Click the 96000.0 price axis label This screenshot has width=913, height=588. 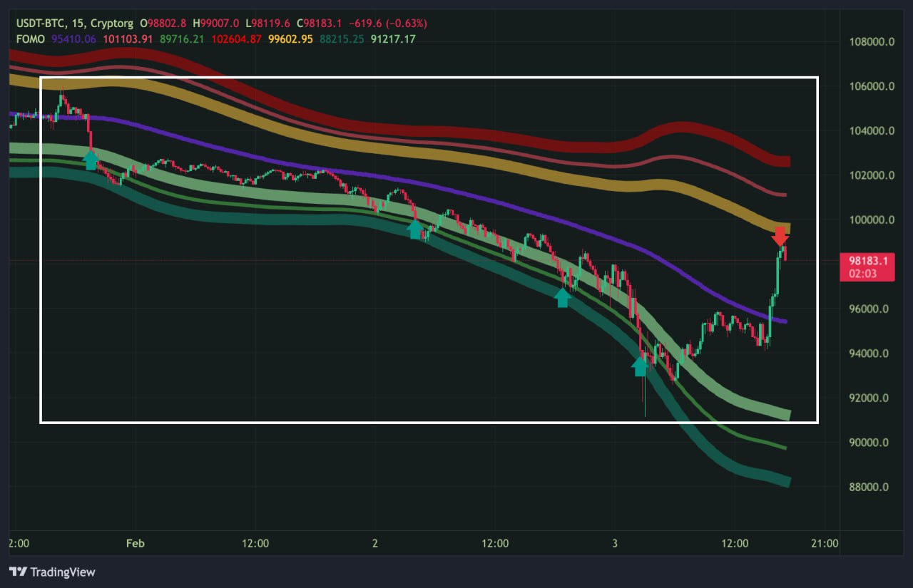coord(868,309)
